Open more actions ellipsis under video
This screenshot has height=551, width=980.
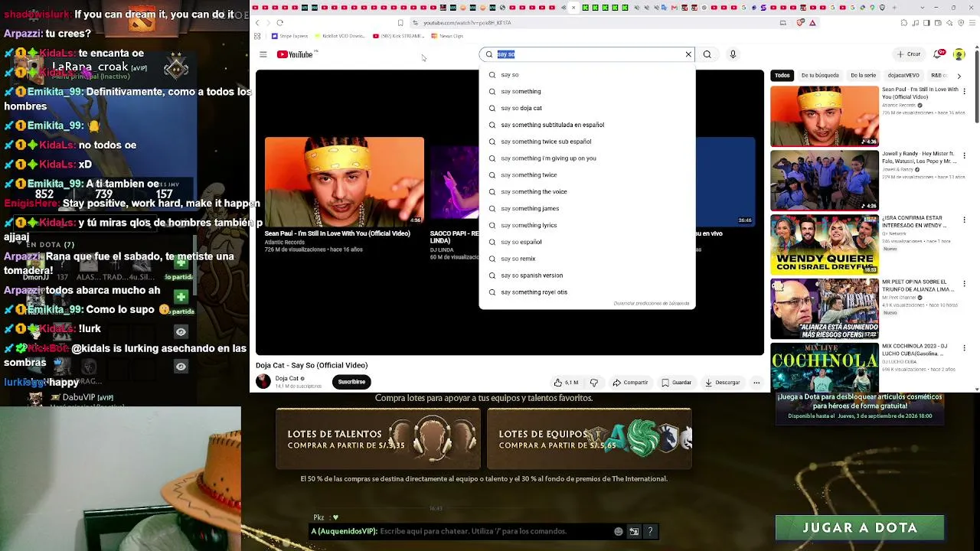[756, 383]
